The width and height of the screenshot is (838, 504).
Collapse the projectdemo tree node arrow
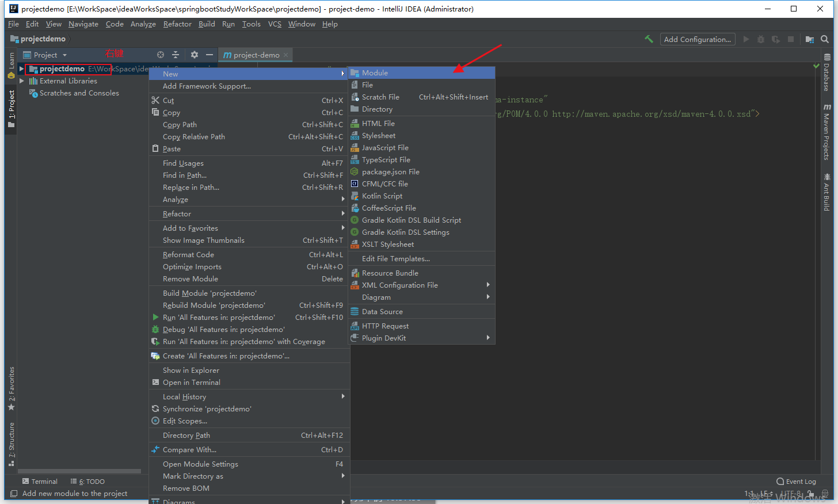(22, 69)
